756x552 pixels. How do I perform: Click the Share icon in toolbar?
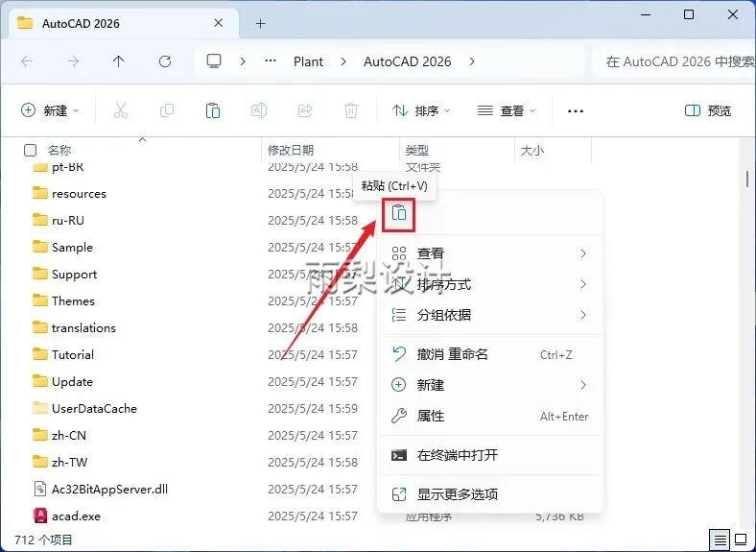(305, 111)
